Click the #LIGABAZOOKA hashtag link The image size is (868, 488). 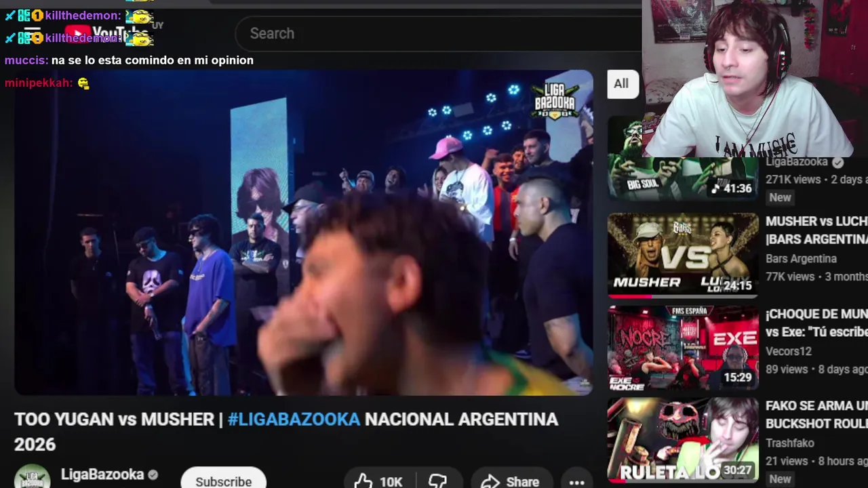tap(294, 420)
